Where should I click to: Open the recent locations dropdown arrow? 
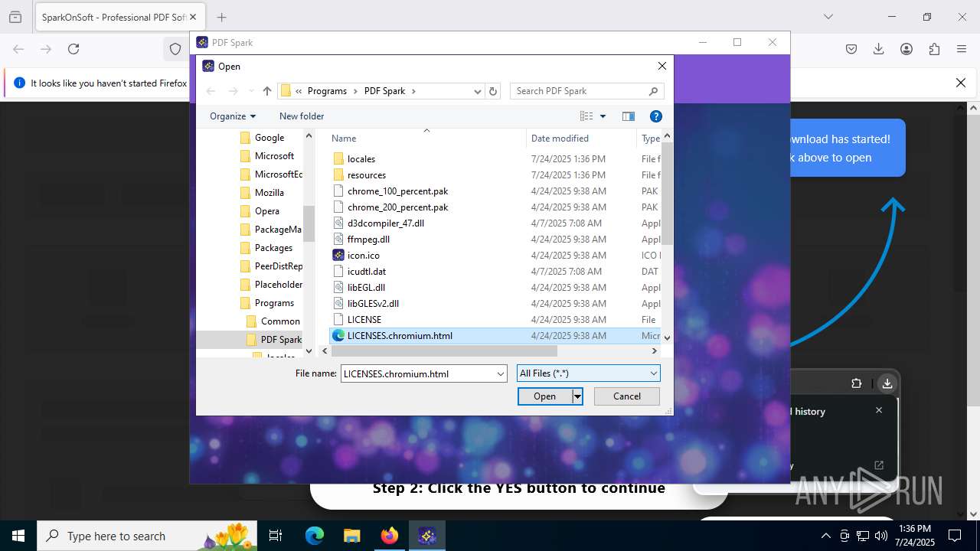(x=251, y=91)
